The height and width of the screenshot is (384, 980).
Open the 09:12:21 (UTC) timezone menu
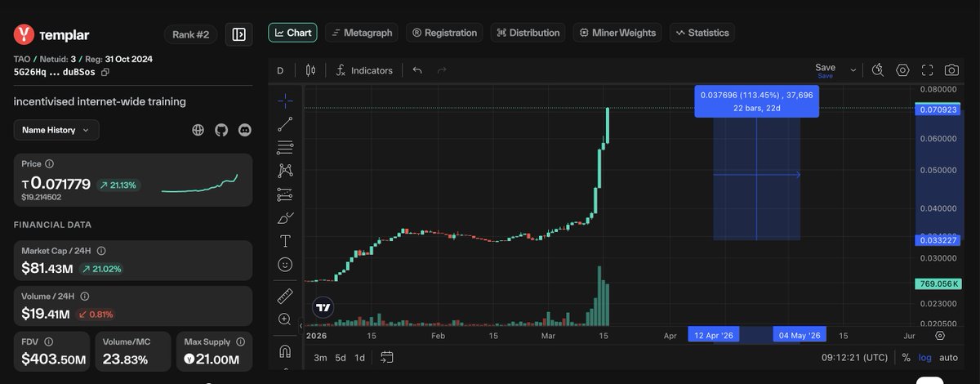(854, 357)
